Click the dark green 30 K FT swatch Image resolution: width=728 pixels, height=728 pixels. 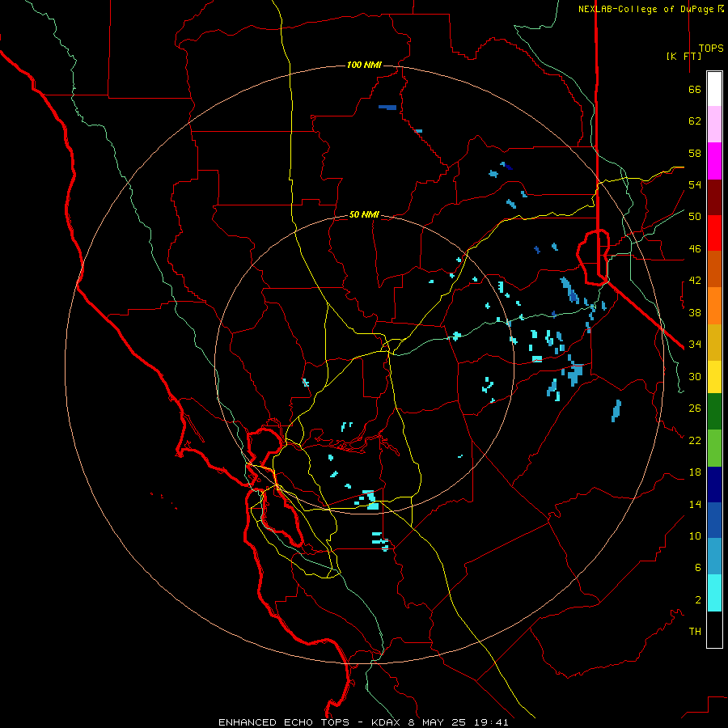[x=714, y=412]
